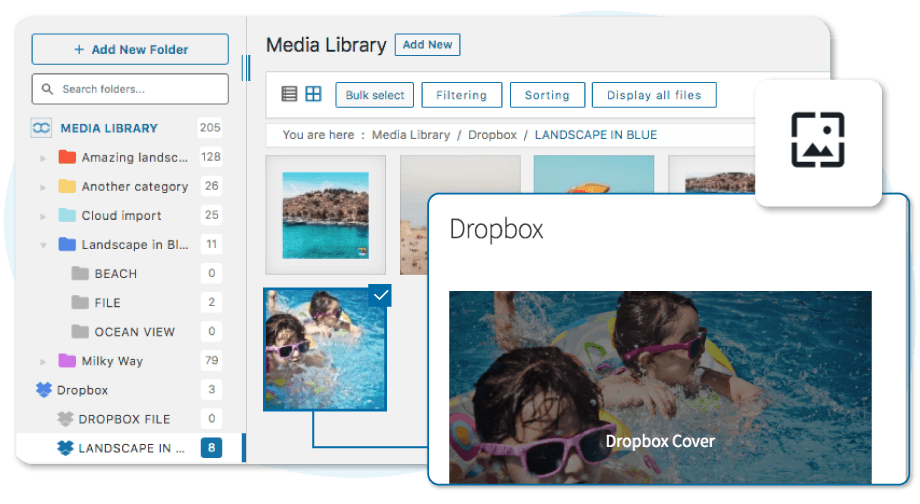
Task: Click the purple Milky Way folder icon
Action: pos(67,360)
